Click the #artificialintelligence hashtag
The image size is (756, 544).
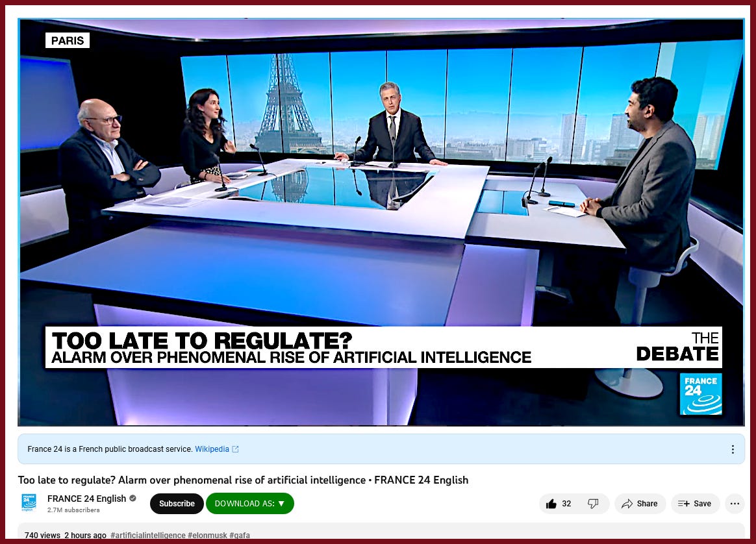[148, 536]
